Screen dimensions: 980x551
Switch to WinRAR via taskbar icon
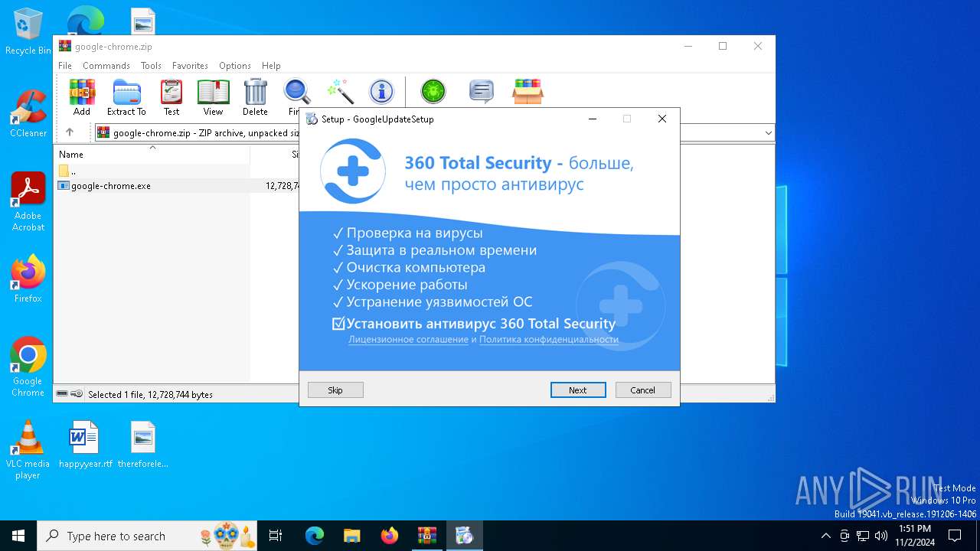point(426,536)
